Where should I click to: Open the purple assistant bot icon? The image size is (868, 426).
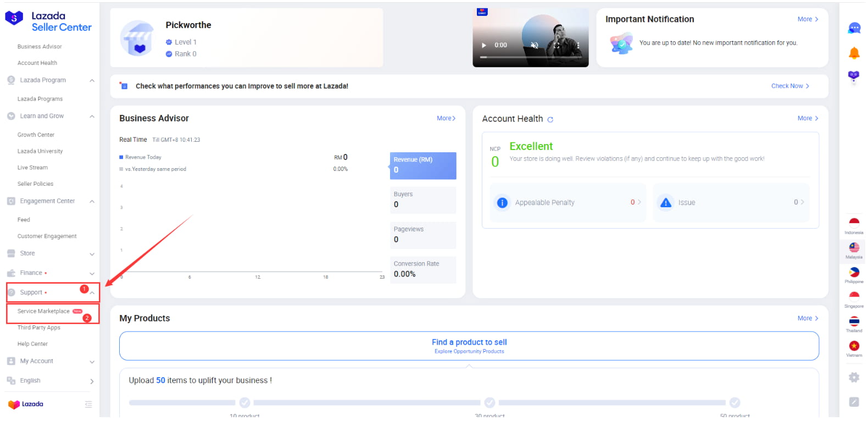(x=854, y=76)
